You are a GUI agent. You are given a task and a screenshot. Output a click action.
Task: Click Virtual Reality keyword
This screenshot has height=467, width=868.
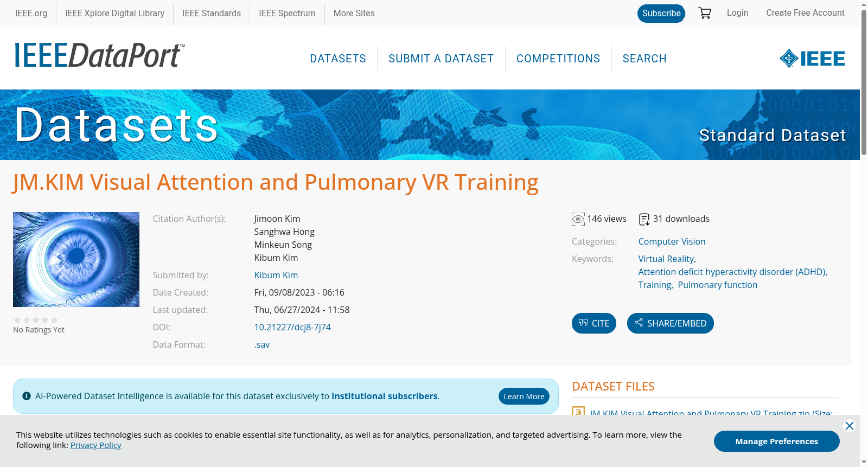(x=667, y=259)
